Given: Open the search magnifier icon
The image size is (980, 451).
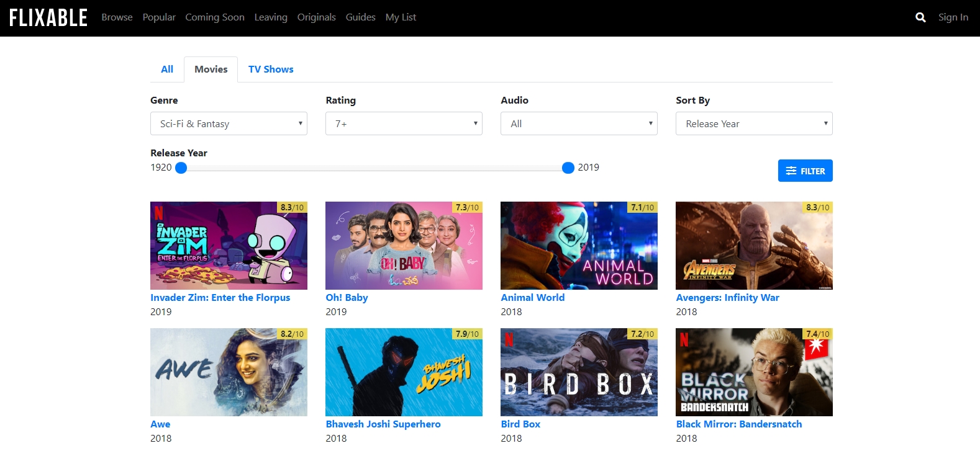Looking at the screenshot, I should click(x=920, y=17).
